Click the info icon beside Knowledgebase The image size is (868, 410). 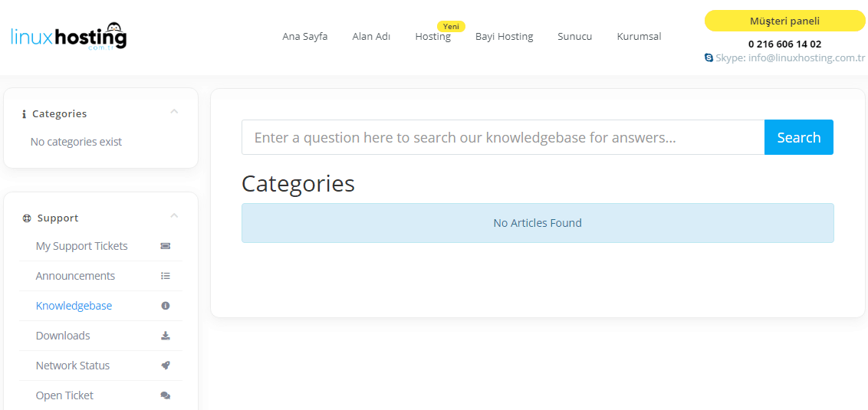point(165,306)
